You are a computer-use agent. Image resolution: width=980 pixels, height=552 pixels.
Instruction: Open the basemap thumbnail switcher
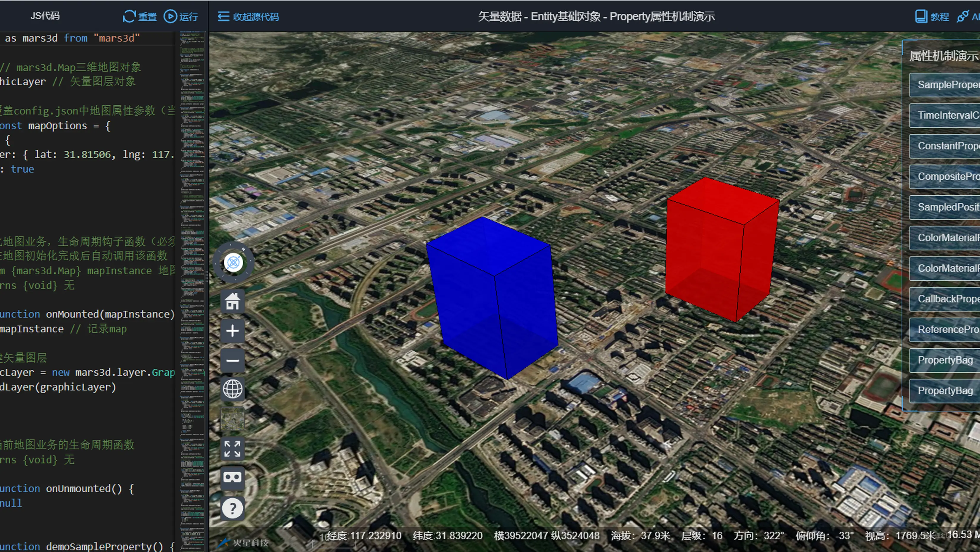[x=233, y=419]
